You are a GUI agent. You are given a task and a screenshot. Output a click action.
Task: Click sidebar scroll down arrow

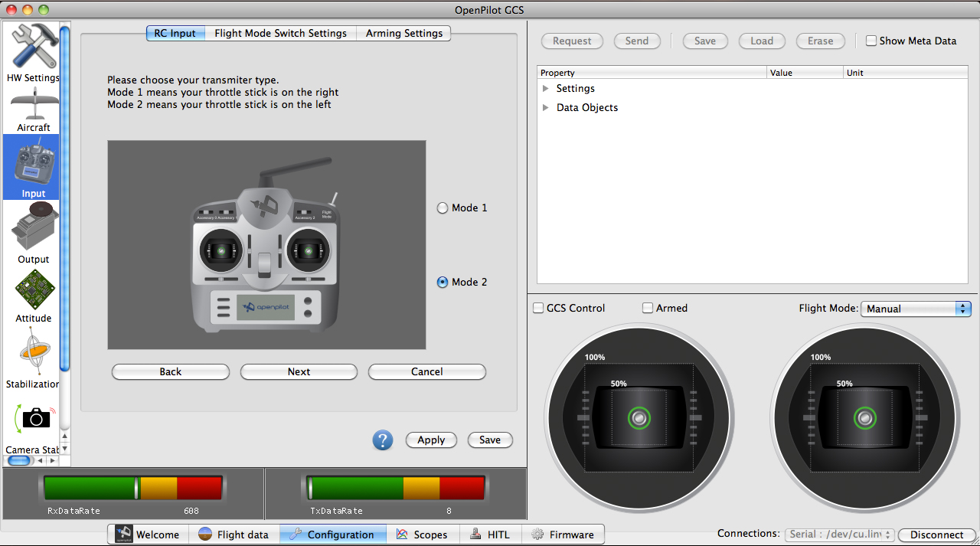click(65, 449)
